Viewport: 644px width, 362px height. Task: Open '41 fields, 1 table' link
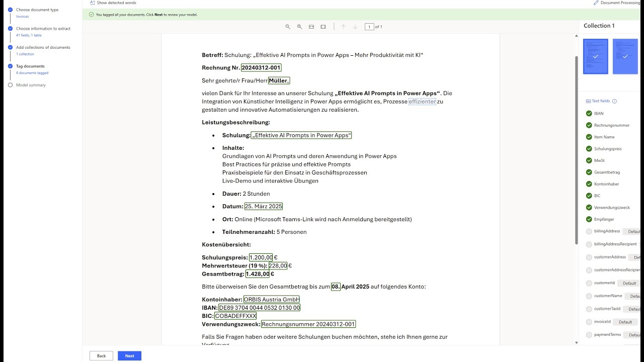click(29, 36)
